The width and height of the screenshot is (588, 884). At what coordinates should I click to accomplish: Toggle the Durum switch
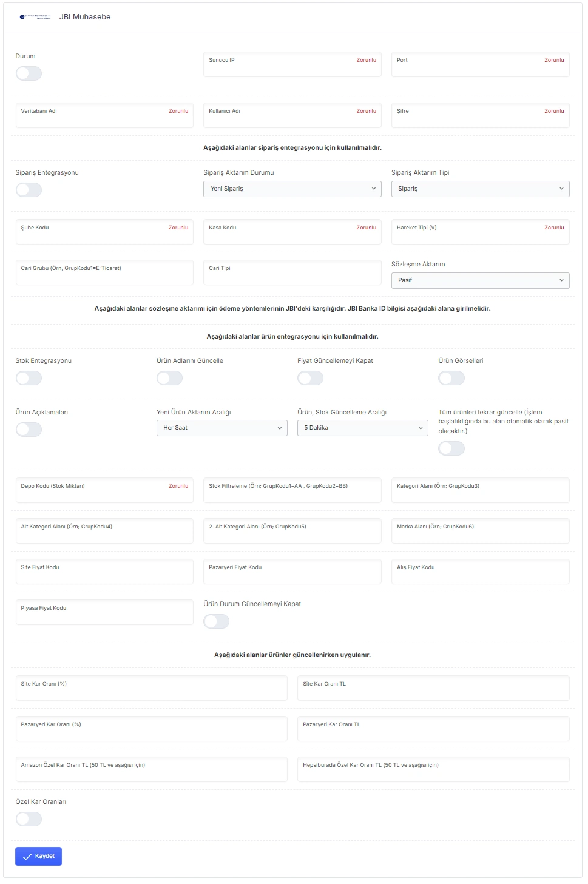click(x=29, y=73)
